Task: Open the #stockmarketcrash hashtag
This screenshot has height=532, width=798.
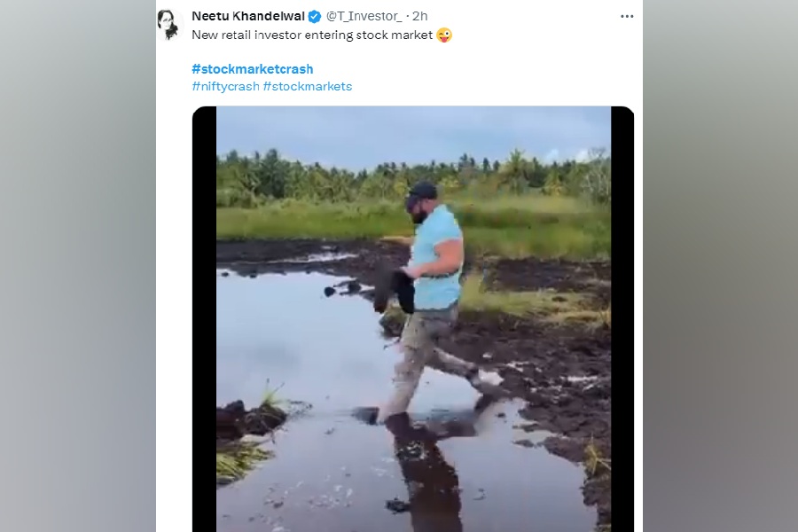Action: pos(252,68)
